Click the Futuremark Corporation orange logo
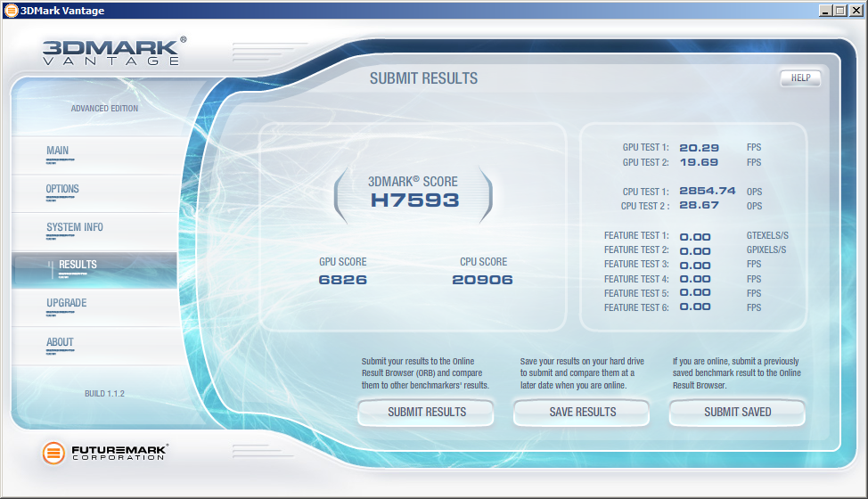868x499 pixels. coord(54,453)
